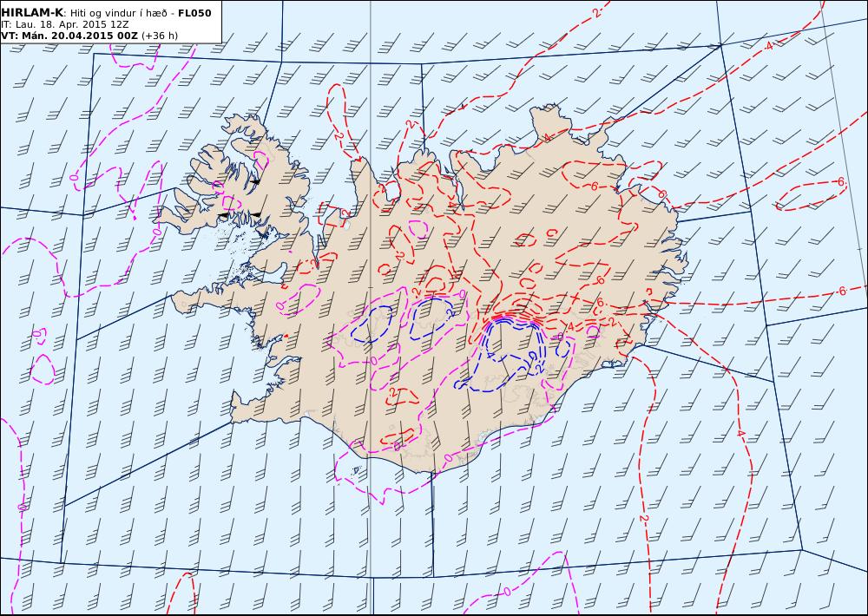
Task: Click the '(+36 h)' forecast offset text
Action: [160, 36]
